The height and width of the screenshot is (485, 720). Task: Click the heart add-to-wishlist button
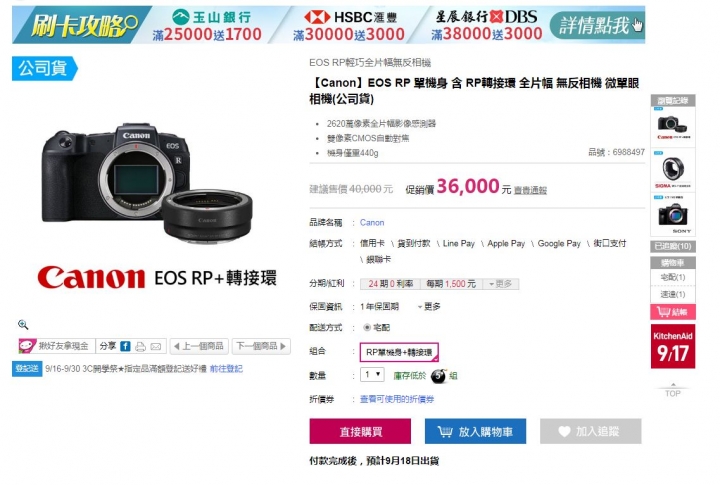[x=591, y=431]
